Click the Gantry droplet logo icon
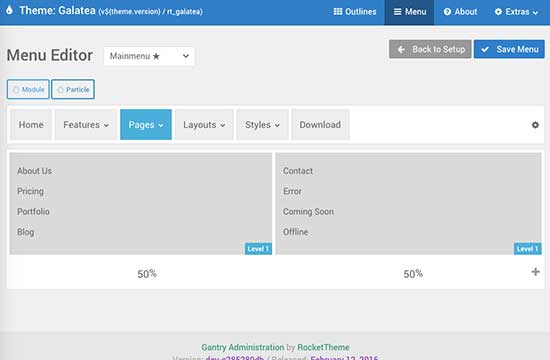 point(9,10)
